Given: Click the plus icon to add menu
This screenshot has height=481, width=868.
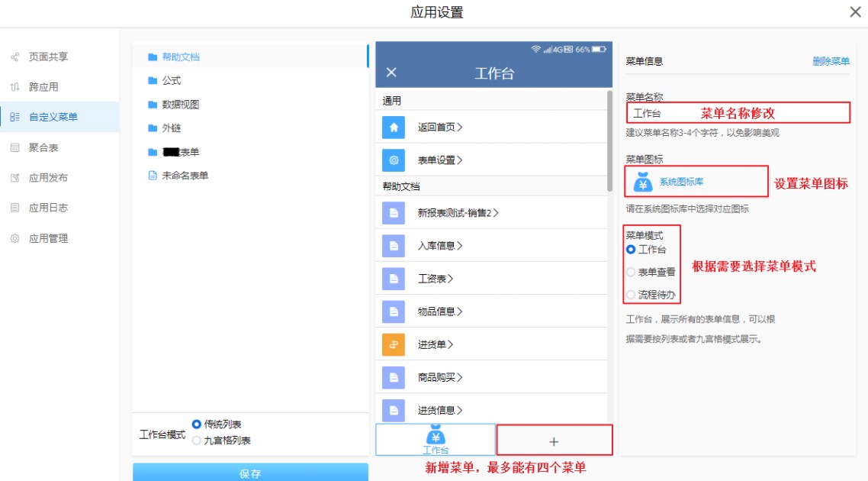Looking at the screenshot, I should pyautogui.click(x=554, y=441).
